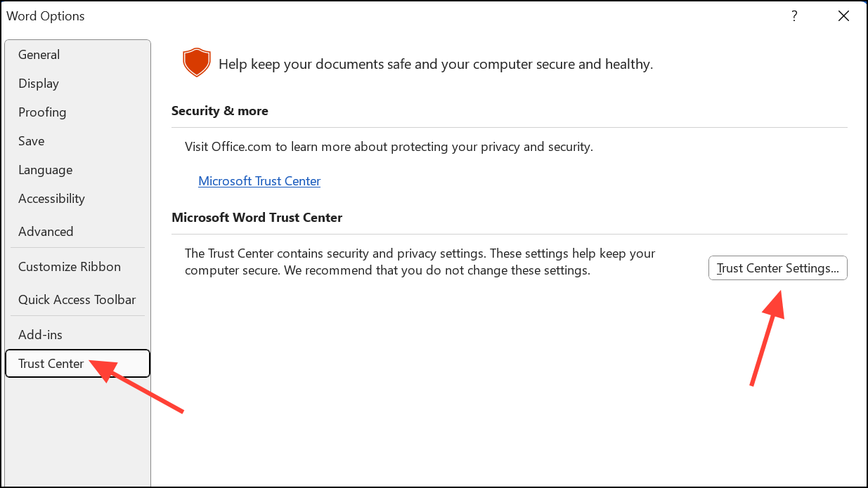
Task: Select the General category
Action: tap(39, 55)
